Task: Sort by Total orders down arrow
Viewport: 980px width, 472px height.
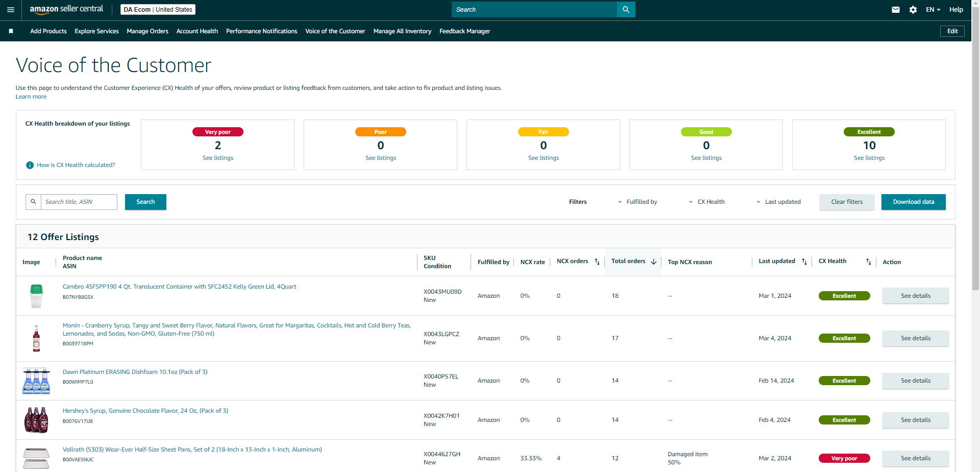Action: point(653,262)
